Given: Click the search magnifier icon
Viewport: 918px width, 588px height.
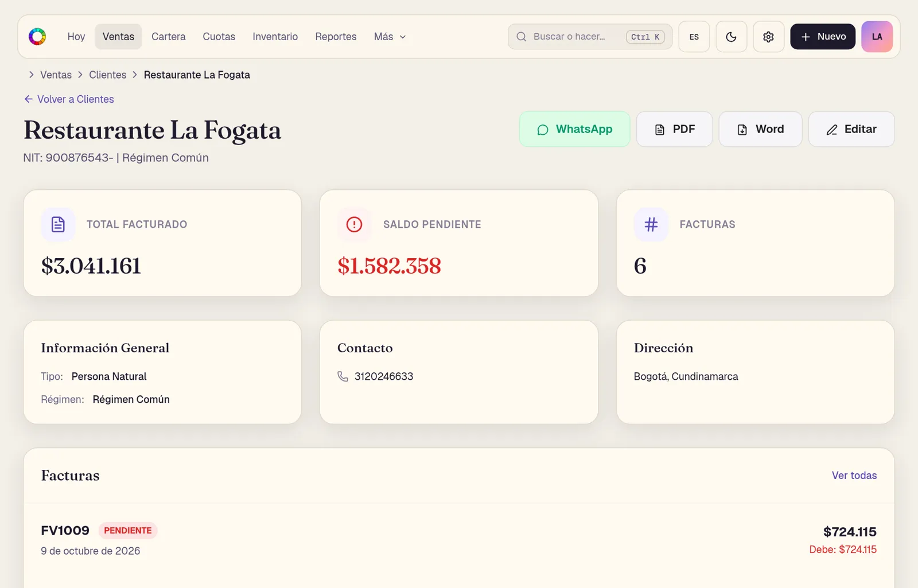Looking at the screenshot, I should [521, 37].
